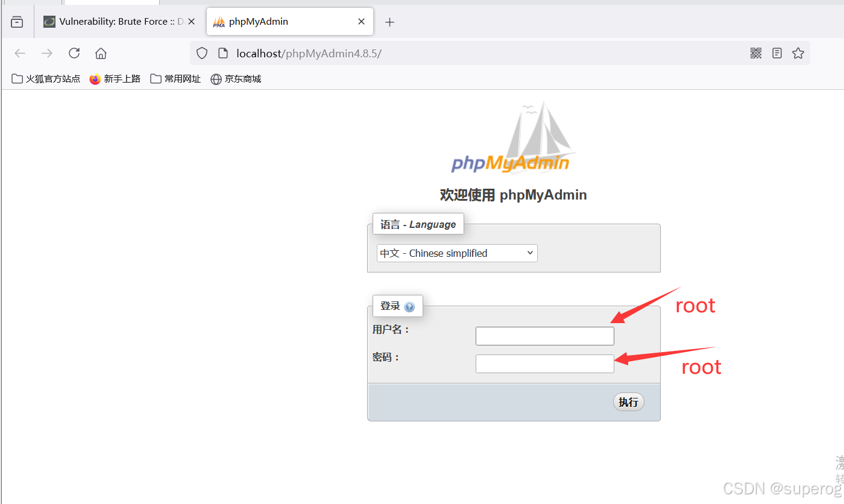This screenshot has height=504, width=844.
Task: Open the 常用网址 bookmark folder
Action: pos(175,79)
